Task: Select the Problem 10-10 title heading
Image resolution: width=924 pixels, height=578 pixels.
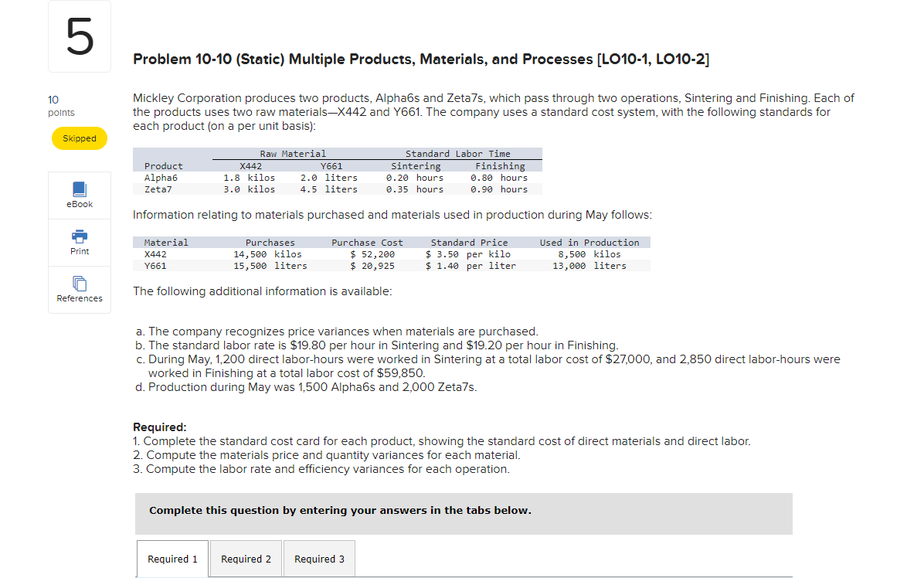Action: (x=421, y=58)
